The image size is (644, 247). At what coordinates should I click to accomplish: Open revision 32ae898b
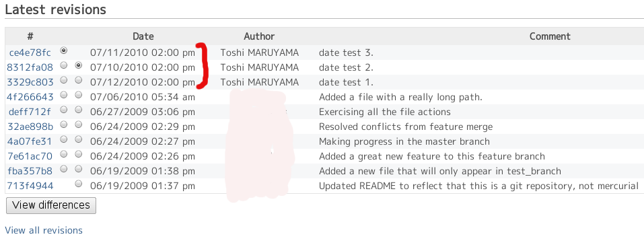30,127
